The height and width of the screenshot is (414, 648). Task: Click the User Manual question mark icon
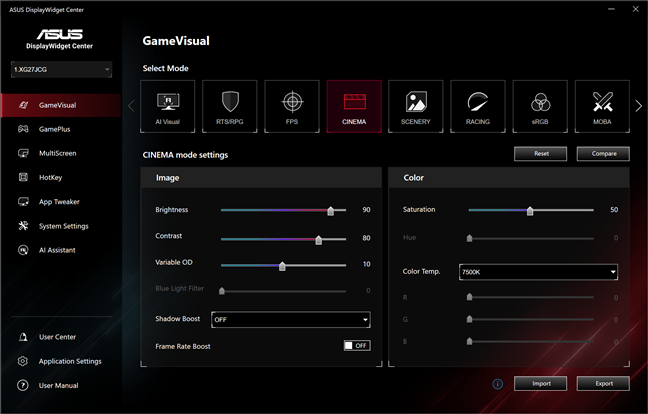[23, 385]
